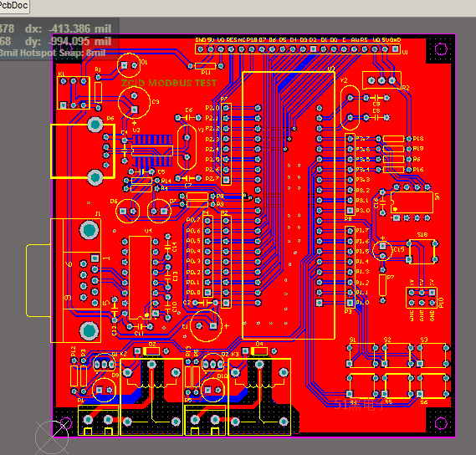The height and width of the screenshot is (455, 476).
Task: Click the bottom-right mounting hole
Action: click(x=441, y=423)
